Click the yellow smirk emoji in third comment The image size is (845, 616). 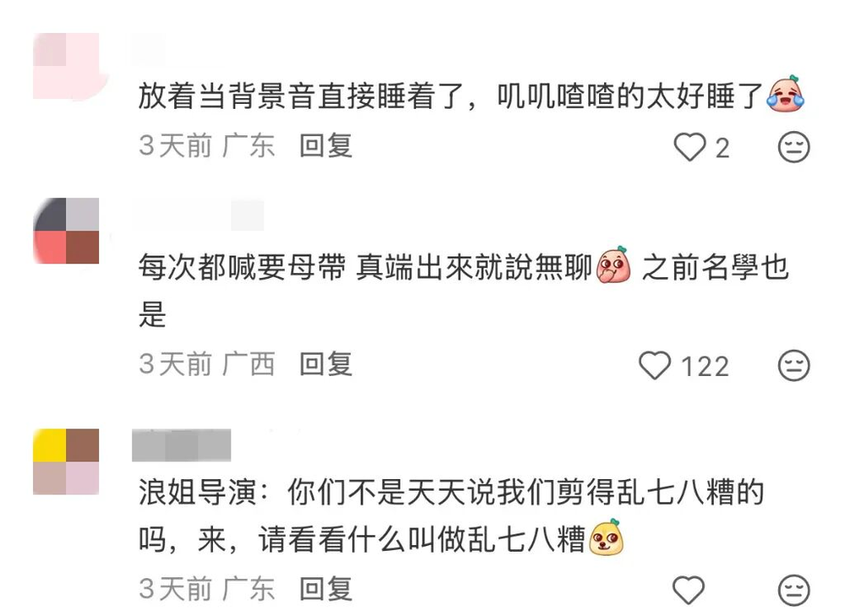click(x=606, y=537)
